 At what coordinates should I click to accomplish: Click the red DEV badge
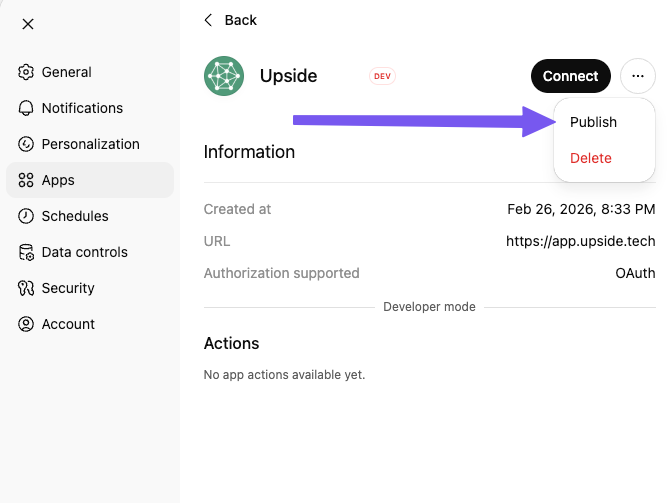pos(382,76)
